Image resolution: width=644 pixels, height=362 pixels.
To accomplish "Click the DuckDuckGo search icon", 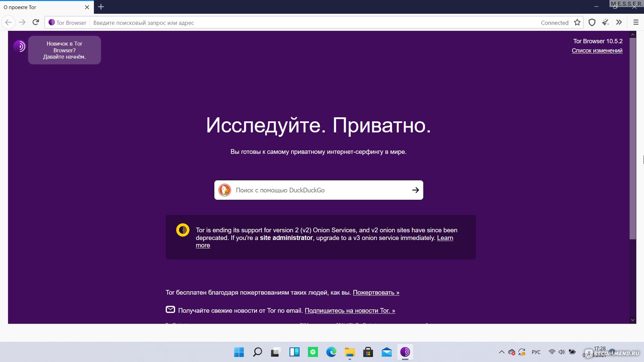I will tap(226, 190).
